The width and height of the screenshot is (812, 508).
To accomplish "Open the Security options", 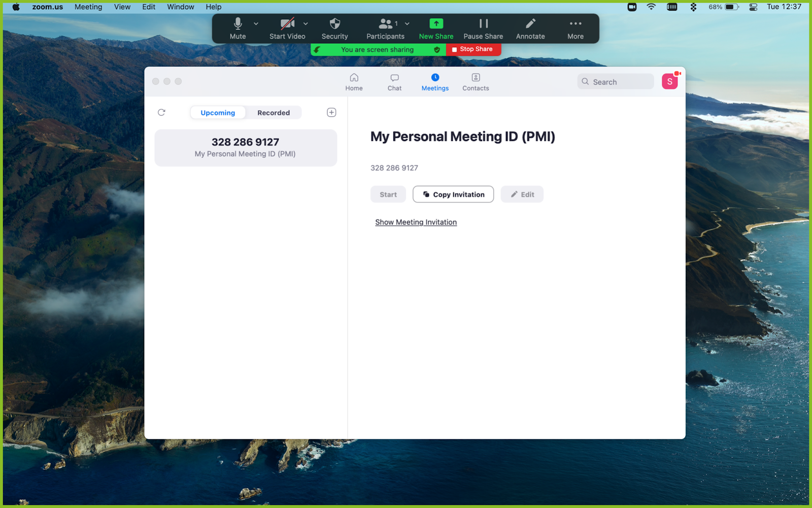I will pyautogui.click(x=334, y=28).
